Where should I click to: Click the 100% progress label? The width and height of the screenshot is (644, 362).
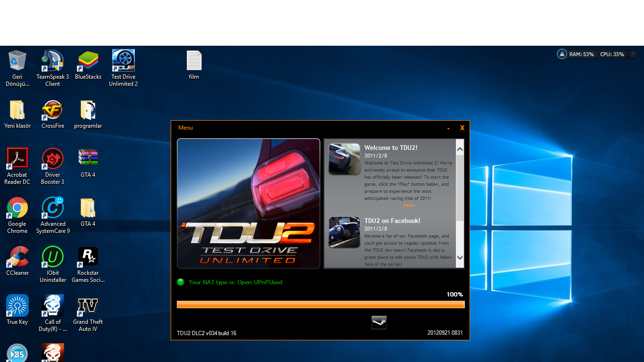[455, 295]
